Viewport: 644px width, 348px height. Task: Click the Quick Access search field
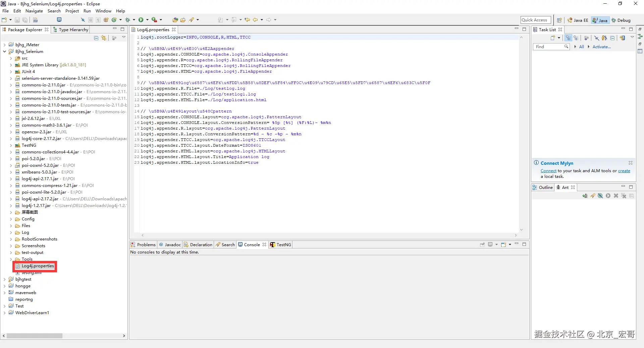pyautogui.click(x=536, y=20)
